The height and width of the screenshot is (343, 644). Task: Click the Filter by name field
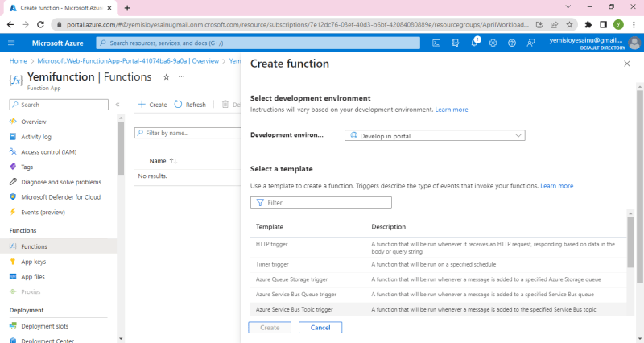(188, 133)
